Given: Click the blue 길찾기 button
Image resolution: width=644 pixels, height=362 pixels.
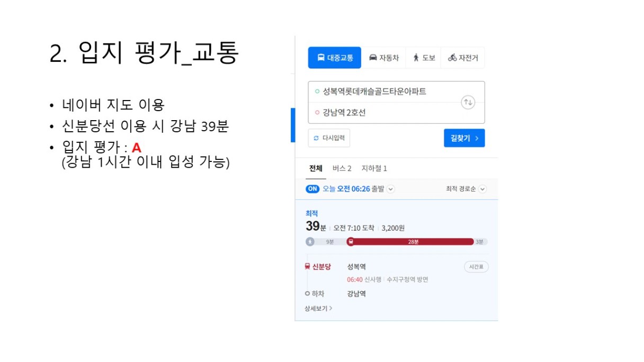Looking at the screenshot, I should 464,138.
